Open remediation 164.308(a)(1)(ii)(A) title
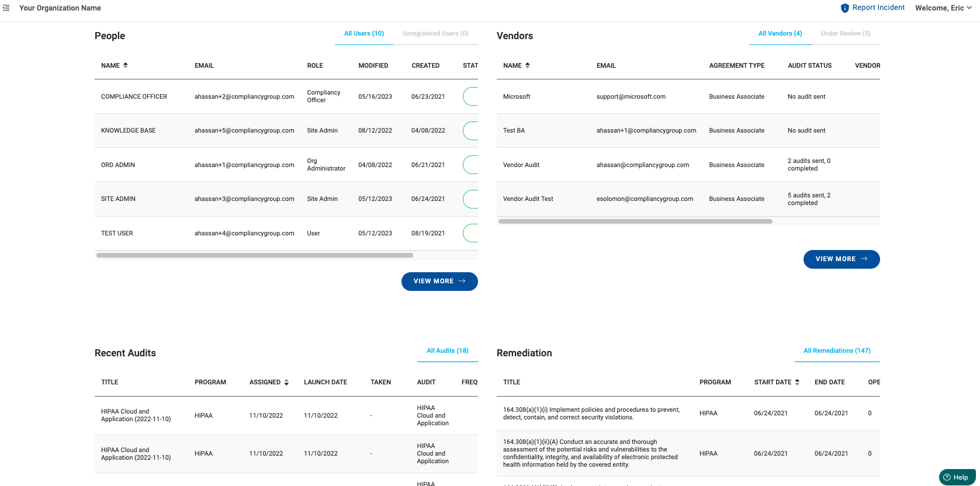The image size is (980, 486). (590, 453)
